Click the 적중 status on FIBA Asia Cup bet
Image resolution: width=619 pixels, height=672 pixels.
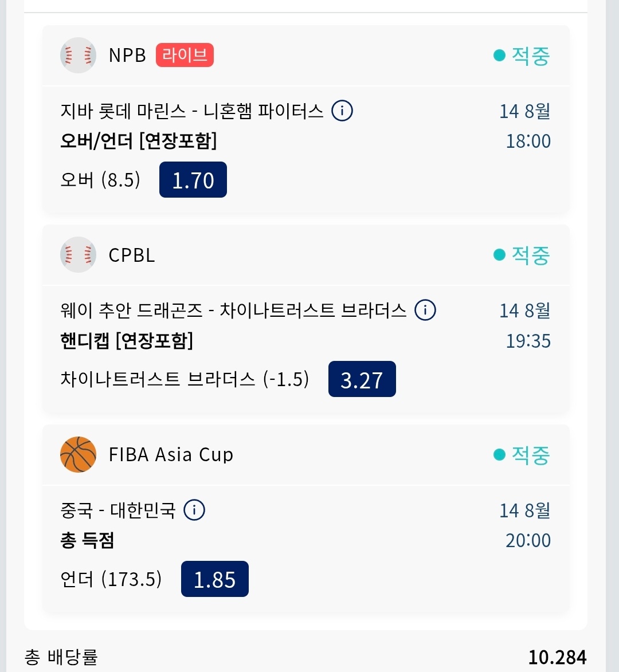pos(522,454)
